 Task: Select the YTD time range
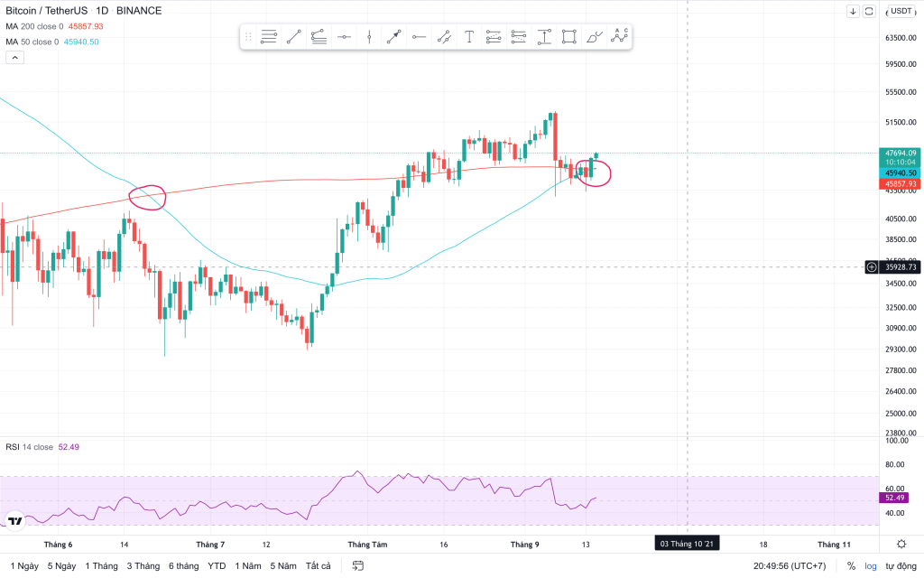[217, 566]
